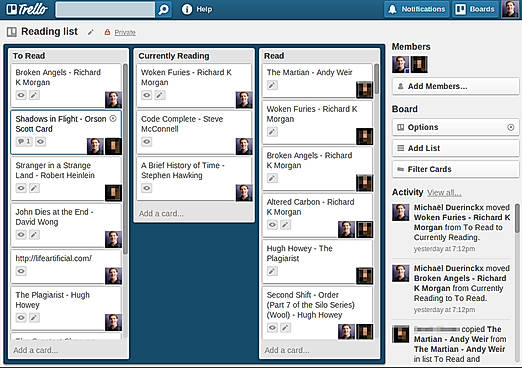Click the pencil icon on The Martian card

tap(272, 85)
